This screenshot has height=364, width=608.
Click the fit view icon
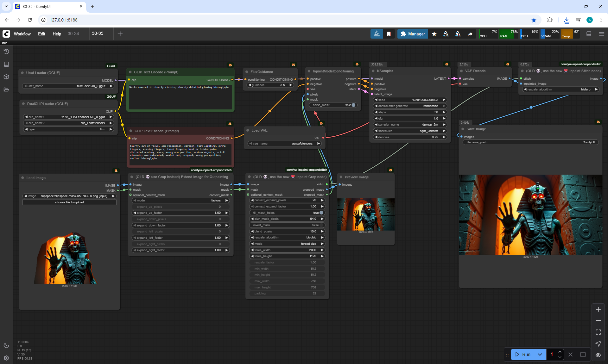pyautogui.click(x=598, y=332)
